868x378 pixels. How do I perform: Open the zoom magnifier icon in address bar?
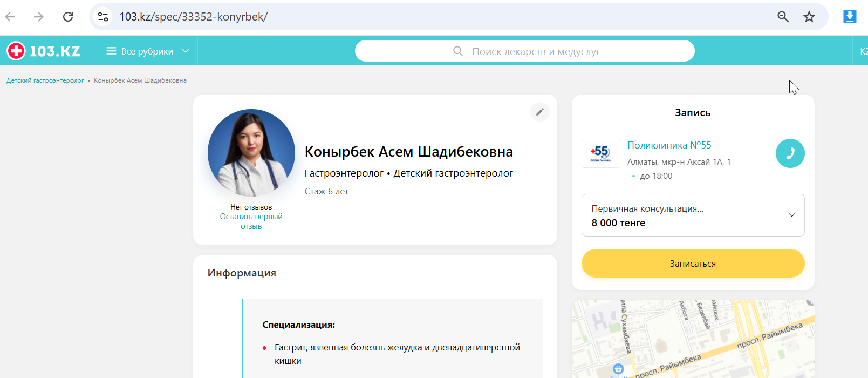tap(783, 17)
